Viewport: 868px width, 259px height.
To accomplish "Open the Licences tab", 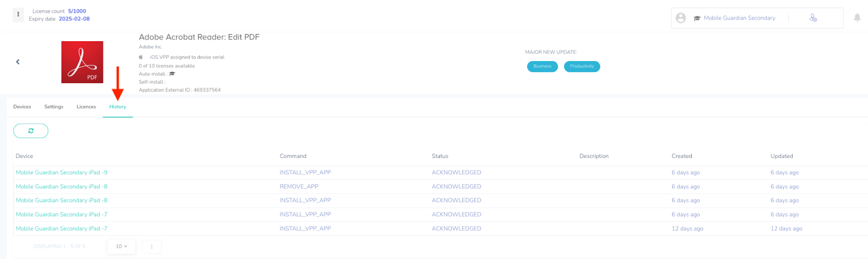I will click(86, 107).
